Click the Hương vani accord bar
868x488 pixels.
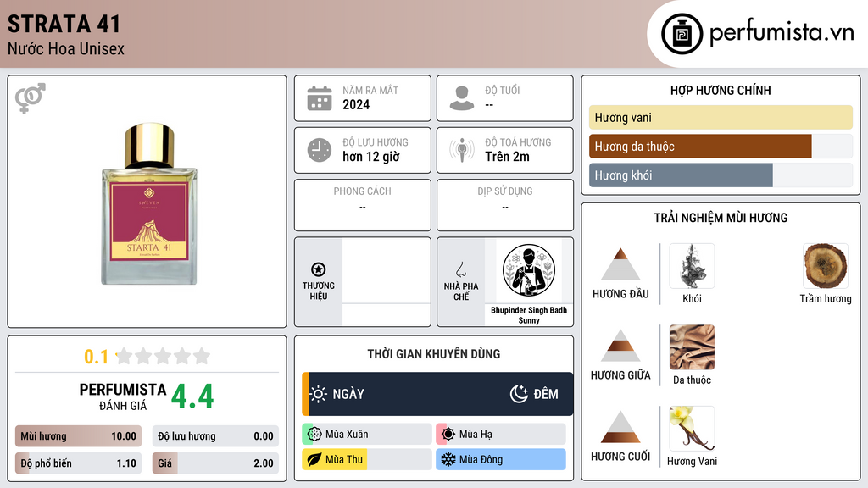721,117
